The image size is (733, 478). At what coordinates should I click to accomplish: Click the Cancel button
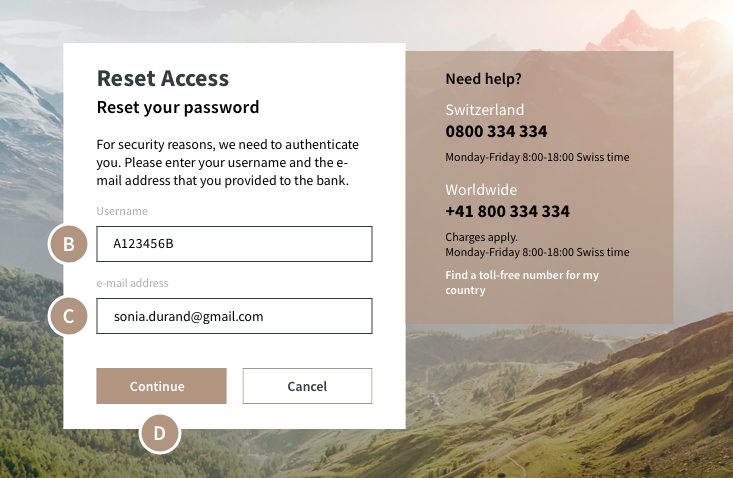click(x=307, y=386)
